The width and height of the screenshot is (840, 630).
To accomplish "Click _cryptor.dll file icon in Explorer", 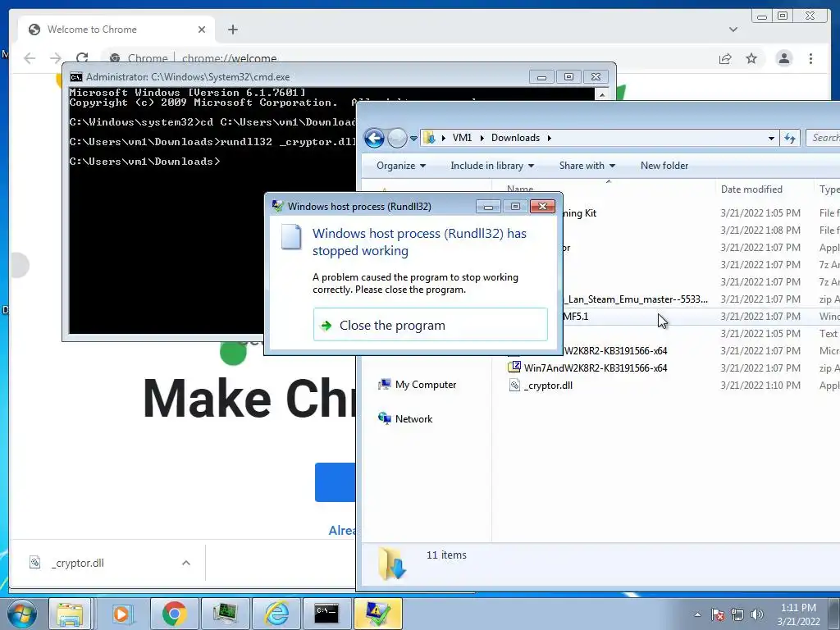I will click(514, 386).
